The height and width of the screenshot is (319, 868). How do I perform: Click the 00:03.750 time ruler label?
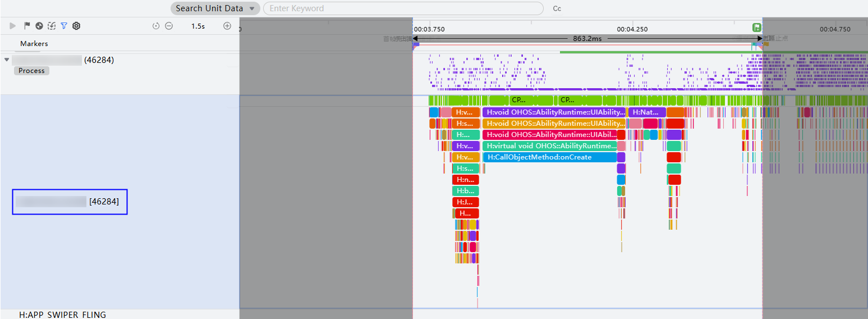[x=429, y=29]
